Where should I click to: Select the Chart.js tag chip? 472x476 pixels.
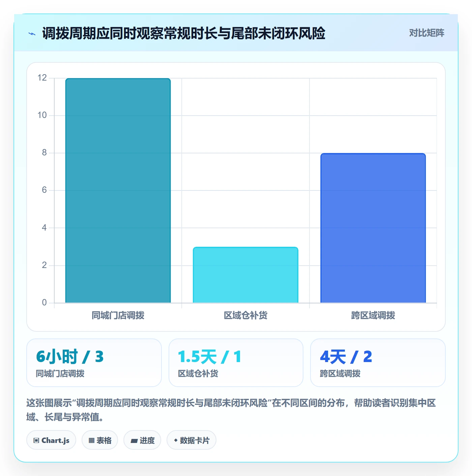pyautogui.click(x=51, y=440)
